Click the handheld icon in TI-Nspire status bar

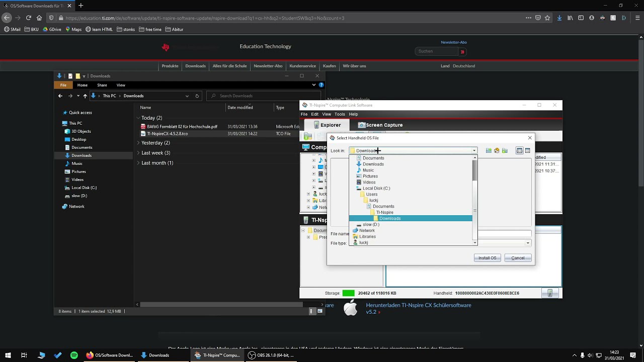click(550, 293)
